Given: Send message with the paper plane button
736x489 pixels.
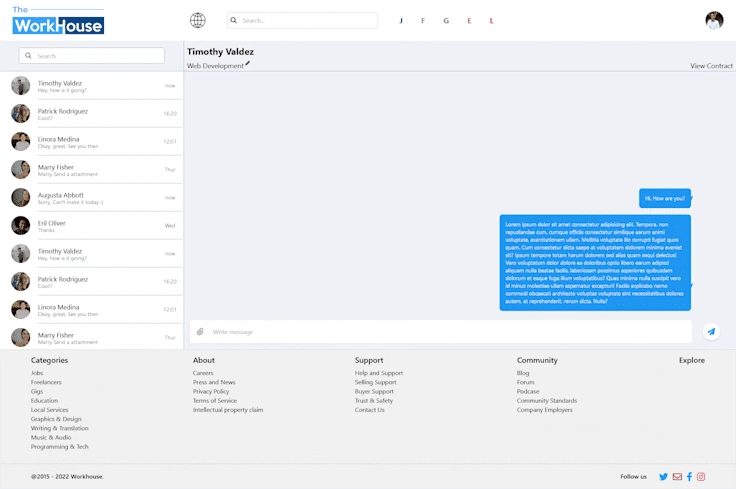Looking at the screenshot, I should 712,332.
